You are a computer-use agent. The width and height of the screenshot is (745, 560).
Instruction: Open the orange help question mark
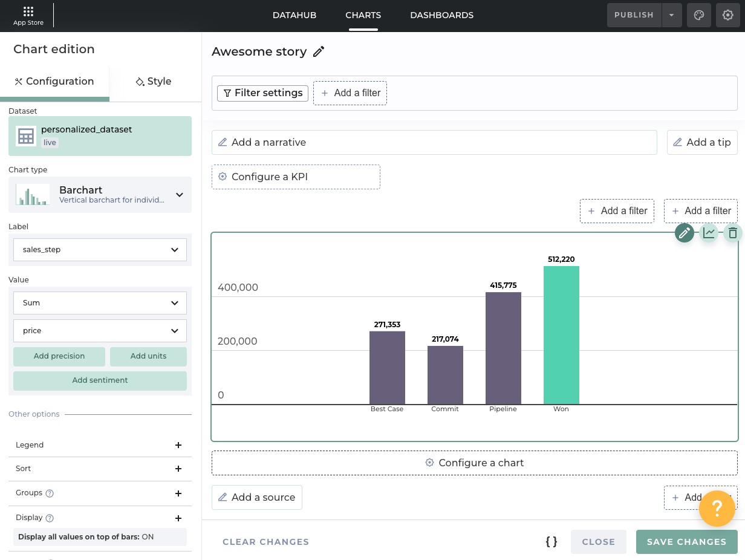tap(717, 509)
